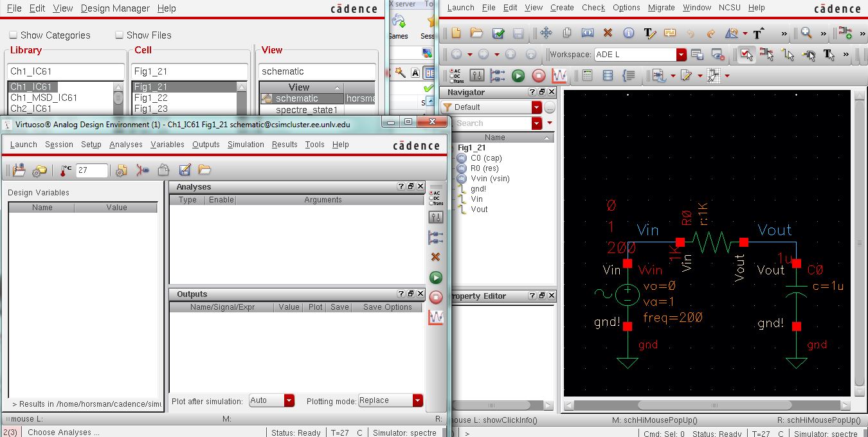Open the Navigator Default filter dropdown
Screen dimensions: 868x437
coord(536,107)
